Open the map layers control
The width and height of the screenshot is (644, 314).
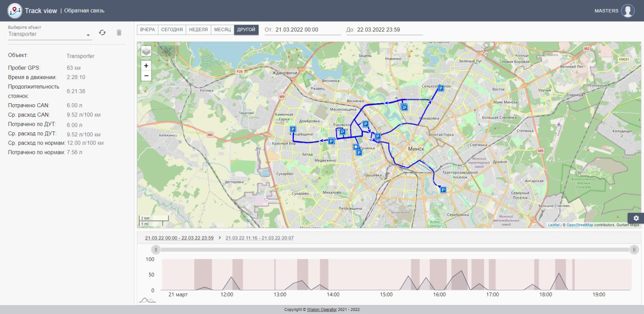[x=146, y=51]
